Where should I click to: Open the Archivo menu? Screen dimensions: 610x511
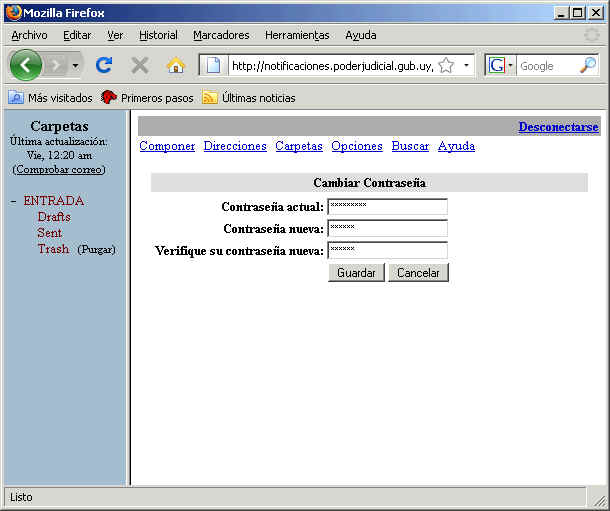click(x=29, y=35)
